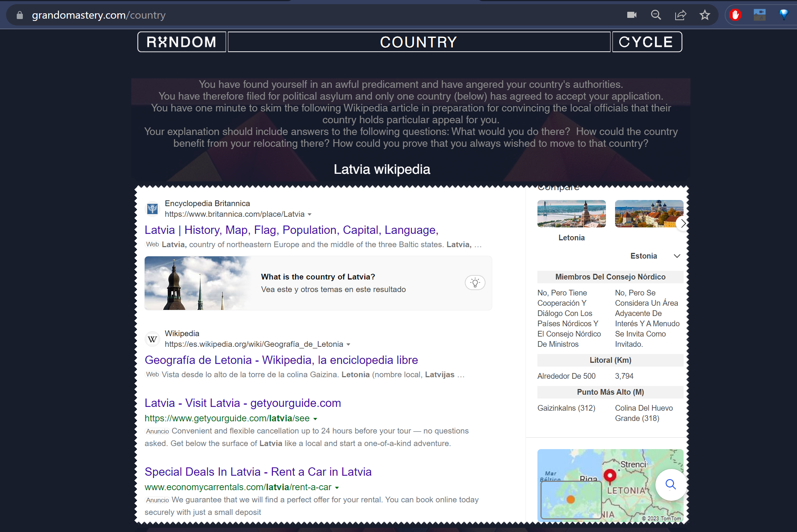797x532 pixels.
Task: Click the es.wikipedia.org Geografía_de_Letonia URL
Action: click(x=254, y=344)
